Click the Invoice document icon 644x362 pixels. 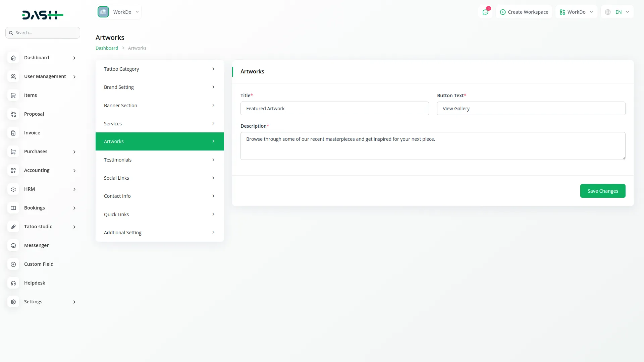[13, 133]
